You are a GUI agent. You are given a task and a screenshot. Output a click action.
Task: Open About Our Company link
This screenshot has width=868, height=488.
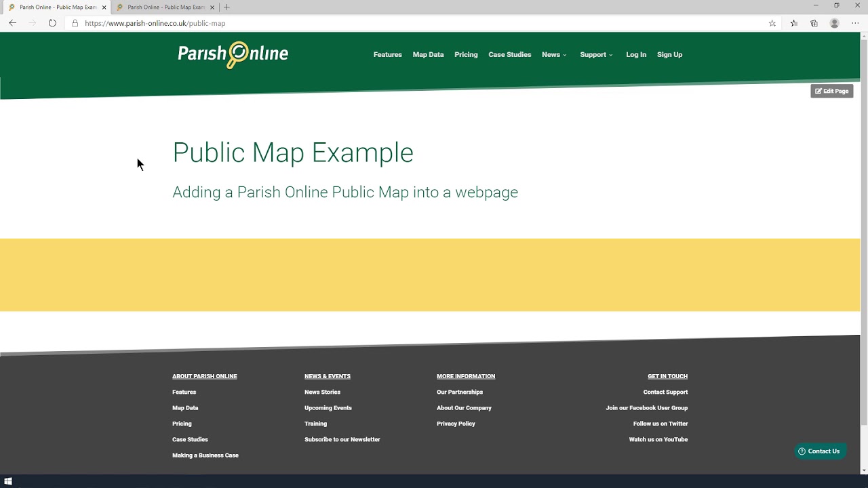(465, 408)
